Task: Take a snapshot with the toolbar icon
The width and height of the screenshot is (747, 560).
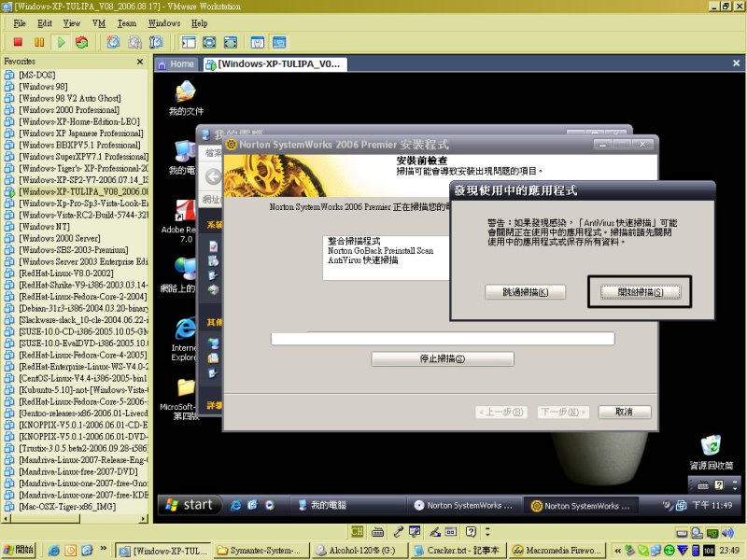Action: (x=113, y=42)
